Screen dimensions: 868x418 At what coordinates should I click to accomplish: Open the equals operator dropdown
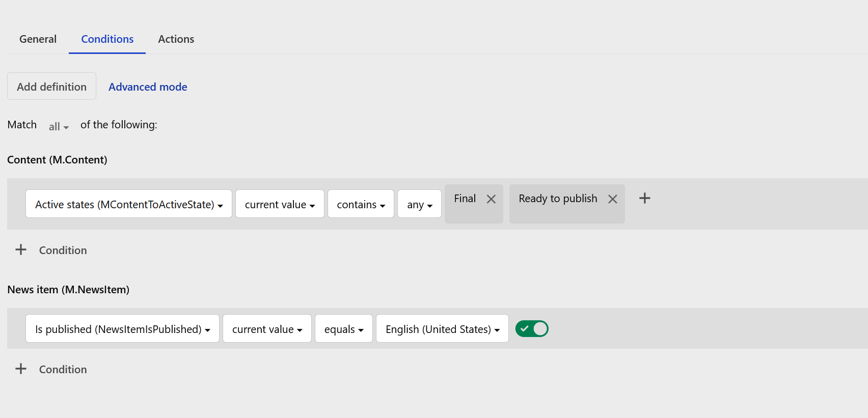344,329
